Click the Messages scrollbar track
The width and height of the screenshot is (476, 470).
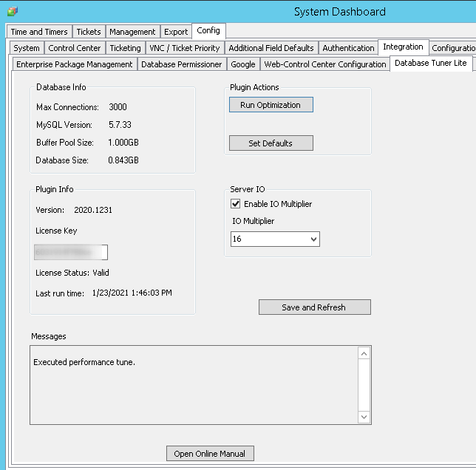[x=364, y=385]
